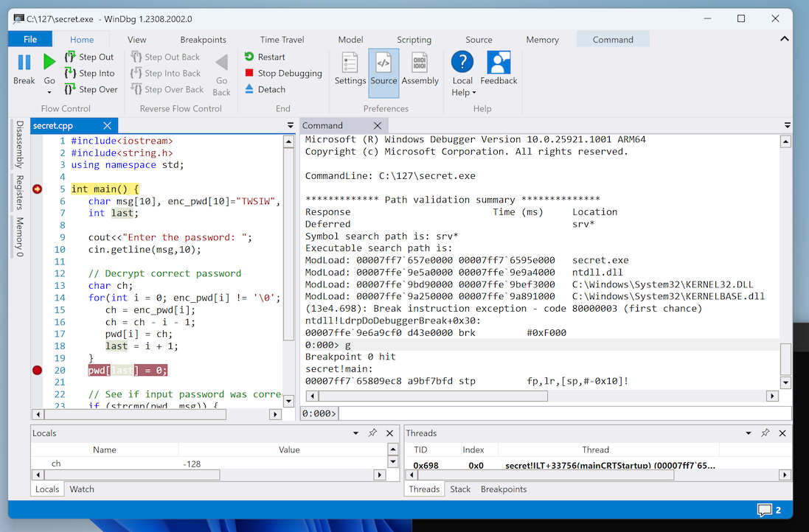The width and height of the screenshot is (809, 532).
Task: Click the Step Over icon
Action: coord(70,89)
